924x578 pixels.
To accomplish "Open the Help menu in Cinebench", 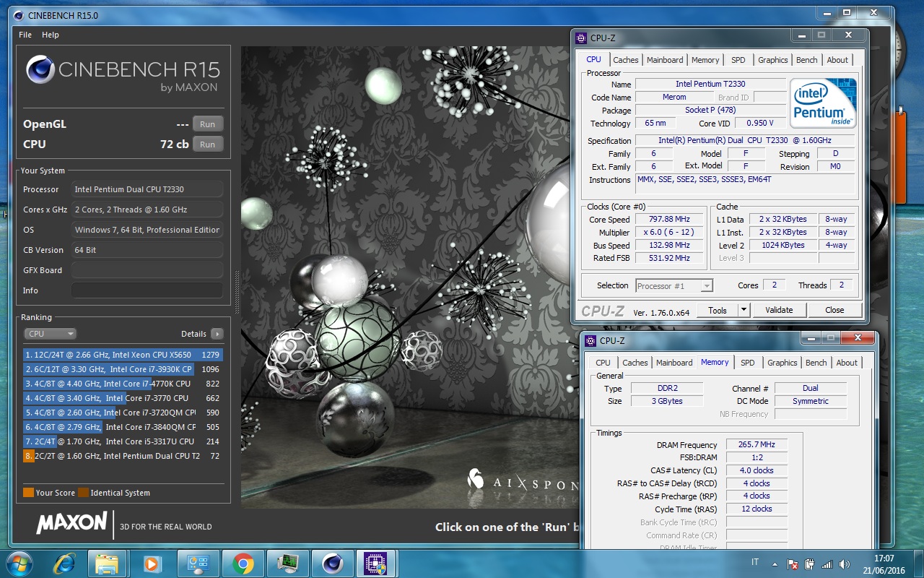I will (51, 35).
